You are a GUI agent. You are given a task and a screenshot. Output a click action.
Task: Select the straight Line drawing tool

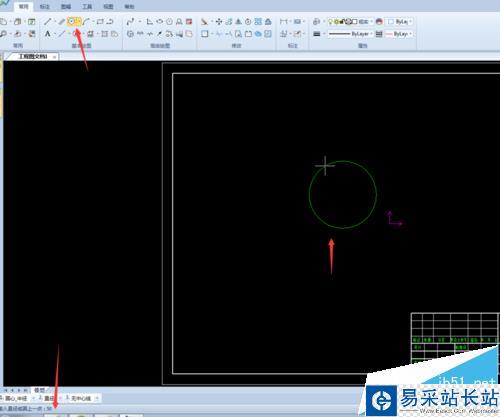48,22
